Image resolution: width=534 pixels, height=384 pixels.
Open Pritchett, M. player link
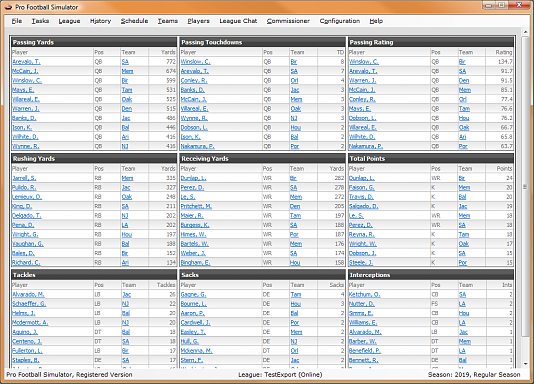(196, 206)
